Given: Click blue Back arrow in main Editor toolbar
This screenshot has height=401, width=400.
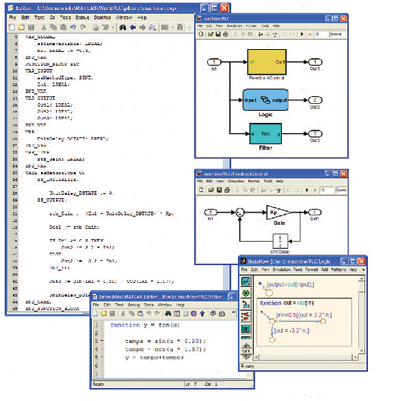Looking at the screenshot, I should 133,27.
